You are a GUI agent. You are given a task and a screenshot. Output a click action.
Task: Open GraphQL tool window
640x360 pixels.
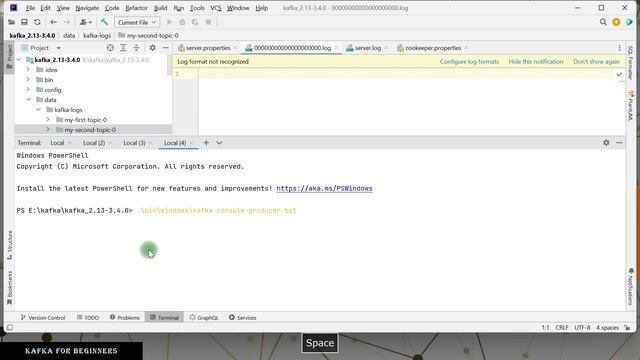(204, 318)
